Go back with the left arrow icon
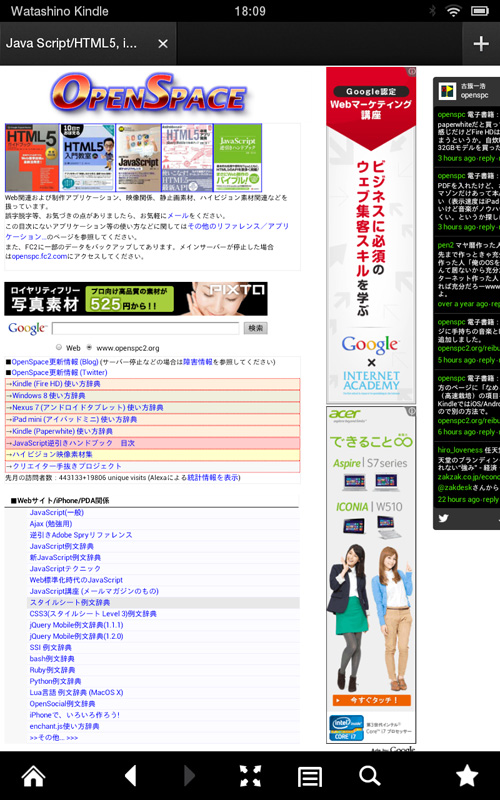This screenshot has height=800, width=500. click(x=131, y=776)
